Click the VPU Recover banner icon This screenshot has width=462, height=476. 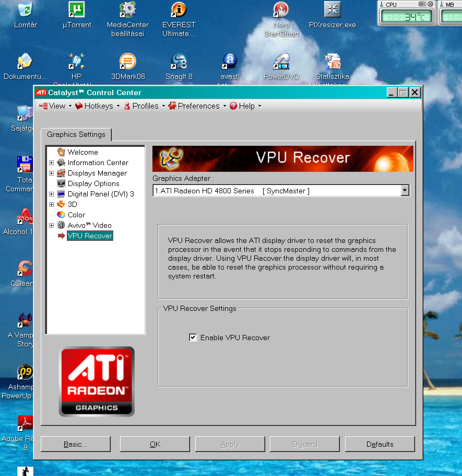(x=171, y=158)
